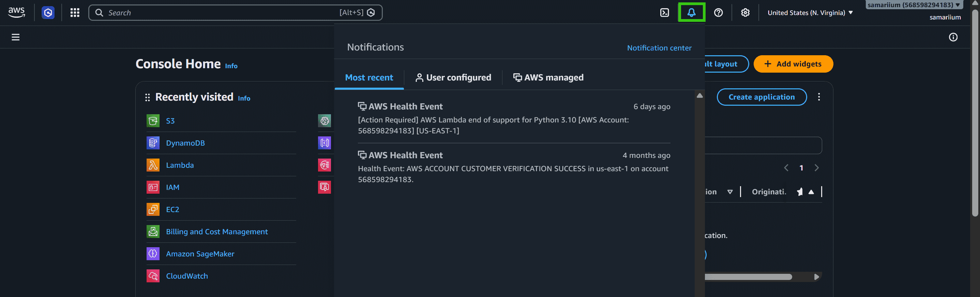Viewport: 980px width, 297px height.
Task: Open the blue hexagon icon beside the AWS logo
Action: coord(48,13)
